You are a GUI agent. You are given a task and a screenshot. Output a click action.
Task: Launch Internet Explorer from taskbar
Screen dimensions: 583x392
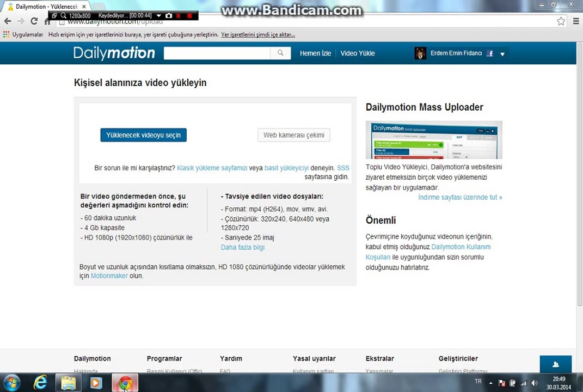click(x=40, y=382)
